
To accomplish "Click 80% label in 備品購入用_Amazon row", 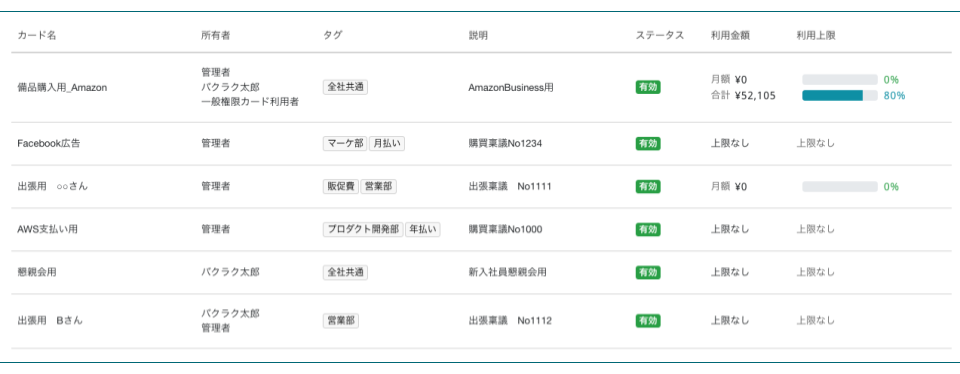I will pyautogui.click(x=894, y=95).
